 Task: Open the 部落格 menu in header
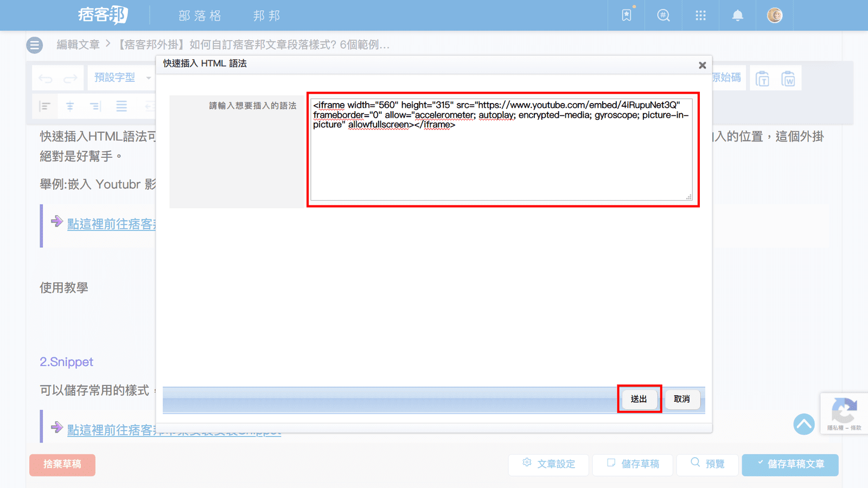(x=200, y=16)
